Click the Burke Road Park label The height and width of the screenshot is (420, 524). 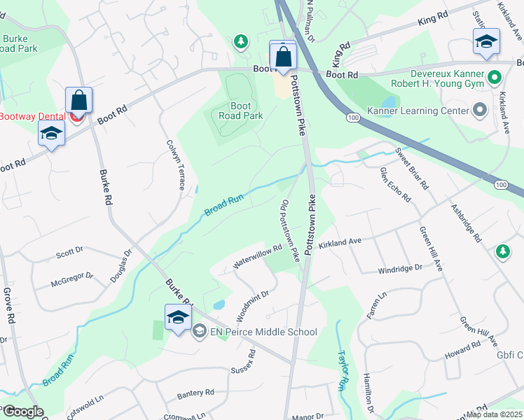click(18, 43)
